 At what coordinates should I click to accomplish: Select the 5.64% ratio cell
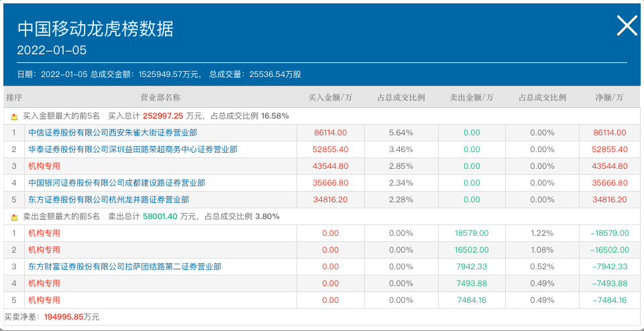(x=401, y=133)
